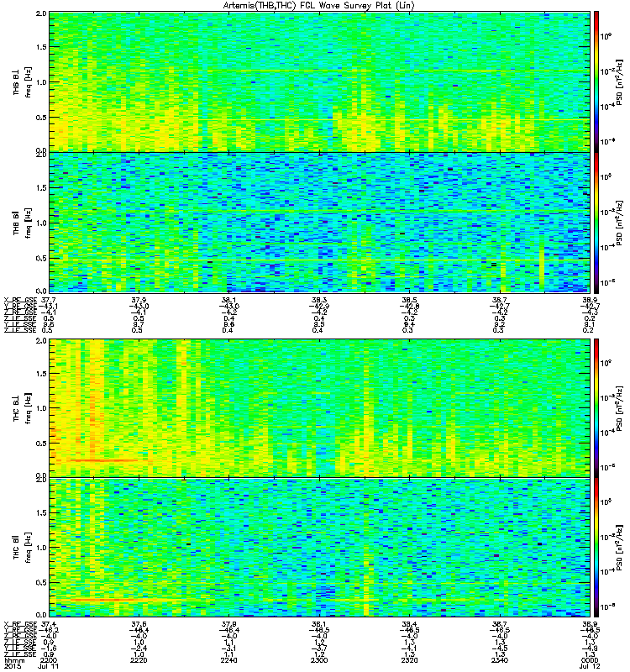Screen dimensions: 630x672
Task: Click the X_RE_GSE label below the THC panels
Action: pyautogui.click(x=20, y=624)
